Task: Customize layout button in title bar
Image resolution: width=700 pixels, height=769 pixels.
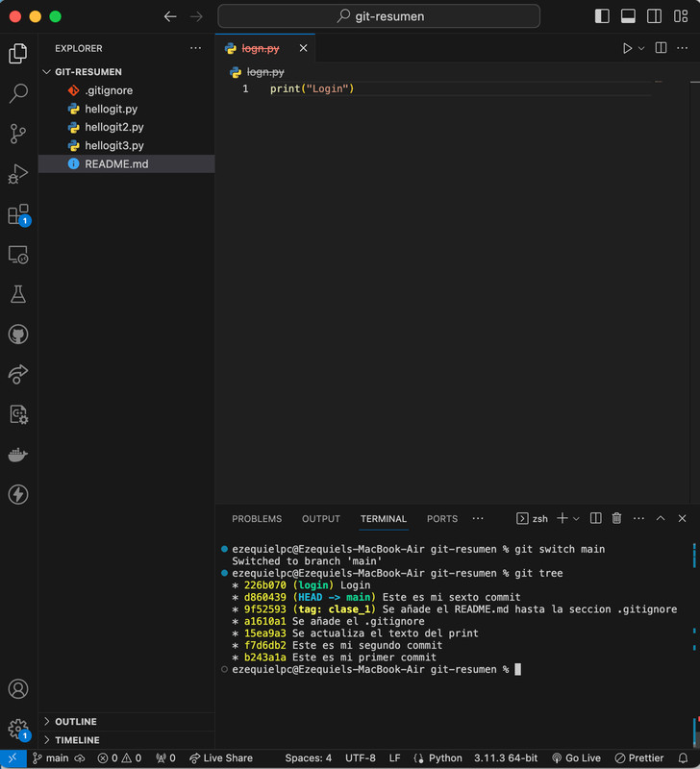Action: [681, 16]
